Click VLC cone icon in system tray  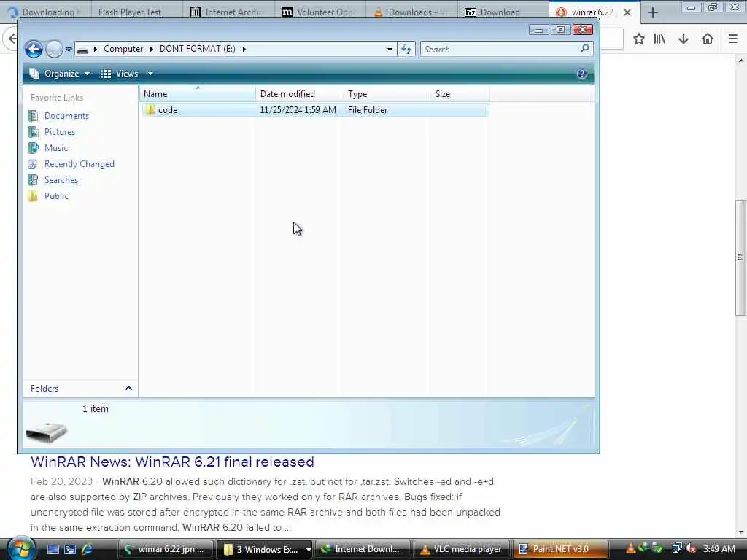pyautogui.click(x=630, y=549)
